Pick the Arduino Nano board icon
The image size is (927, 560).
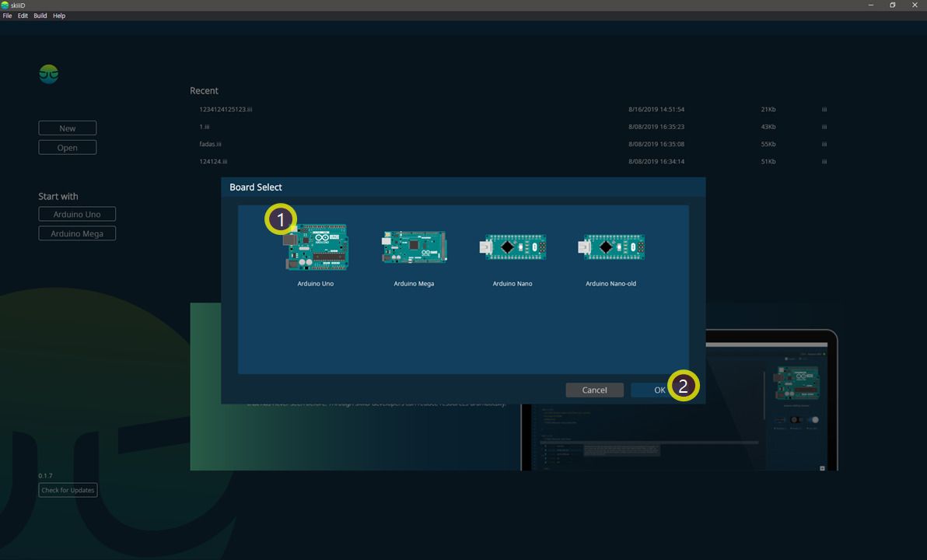point(512,247)
